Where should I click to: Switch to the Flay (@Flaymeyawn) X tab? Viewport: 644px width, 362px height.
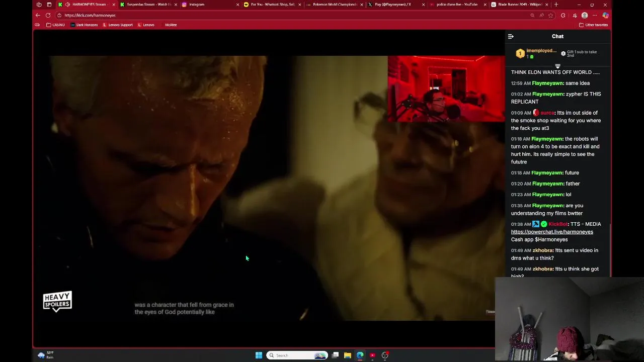[x=396, y=5]
